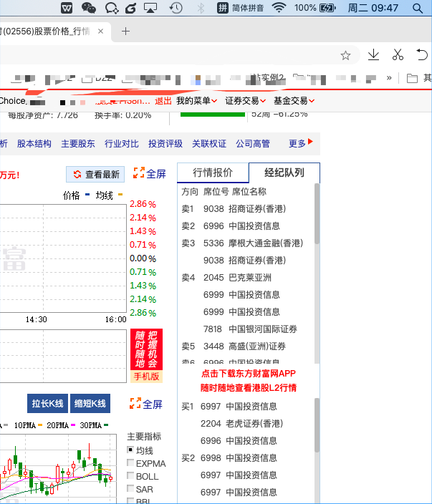Select 卖5 3448 高盛(亚洲)证券 row
The width and height of the screenshot is (432, 504).
coord(246,346)
